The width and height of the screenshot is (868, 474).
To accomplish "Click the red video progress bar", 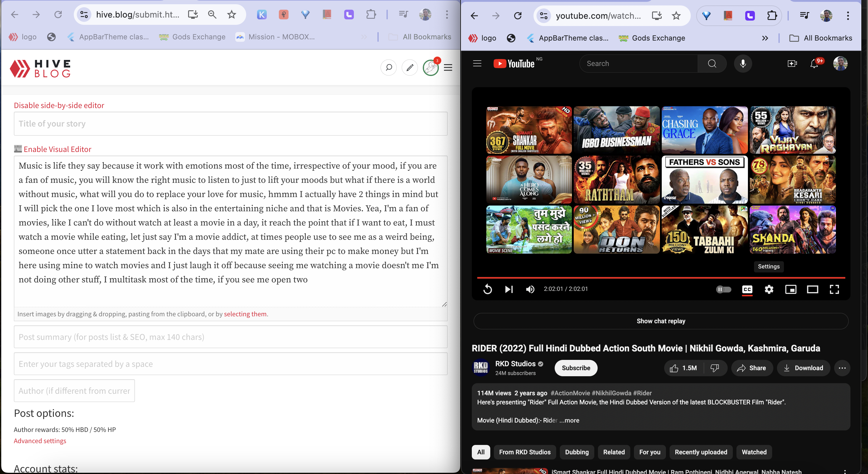I will 661,278.
